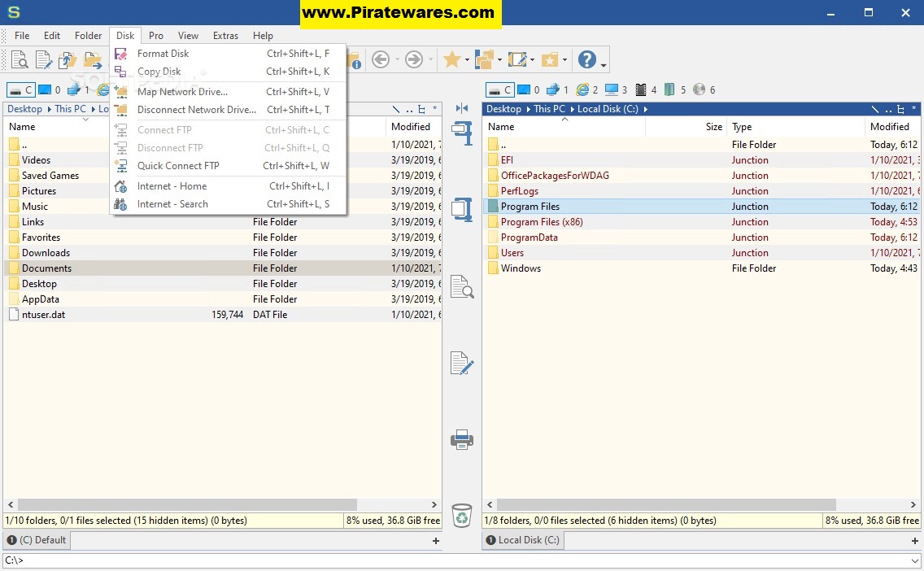The image size is (924, 571).
Task: Choose Internet - Home menu entry
Action: pyautogui.click(x=229, y=186)
